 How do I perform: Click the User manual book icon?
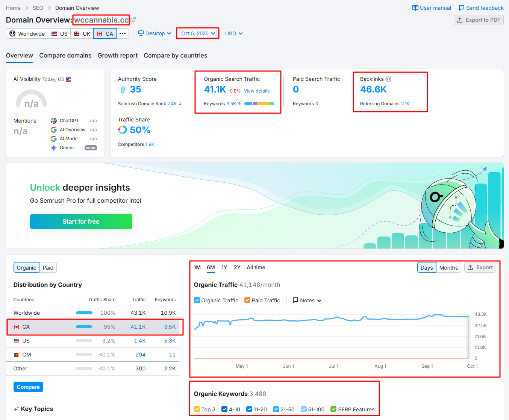point(415,8)
